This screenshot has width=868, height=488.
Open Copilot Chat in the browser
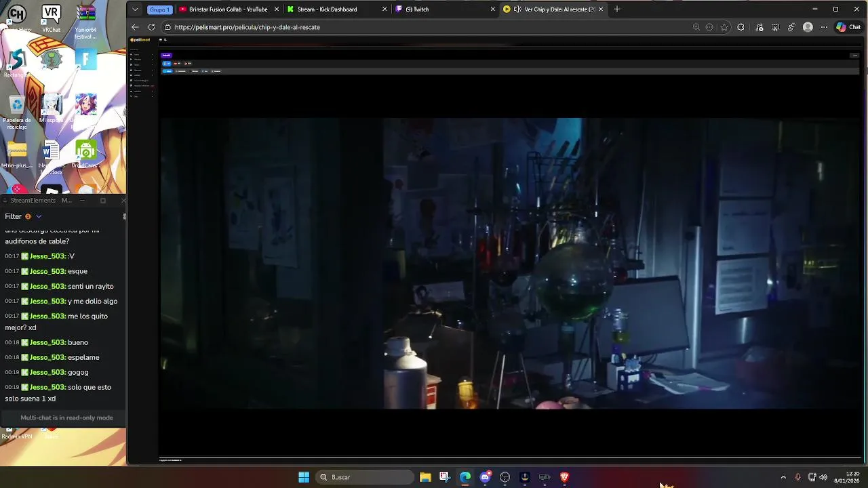(x=848, y=27)
